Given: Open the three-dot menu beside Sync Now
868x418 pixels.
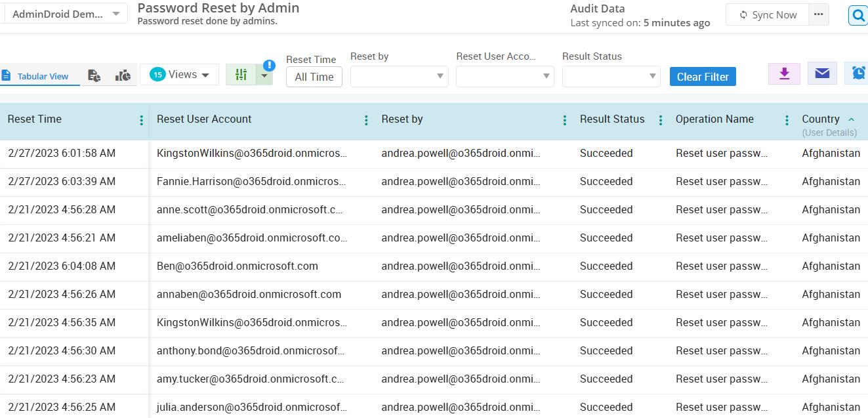Looking at the screenshot, I should coord(818,14).
